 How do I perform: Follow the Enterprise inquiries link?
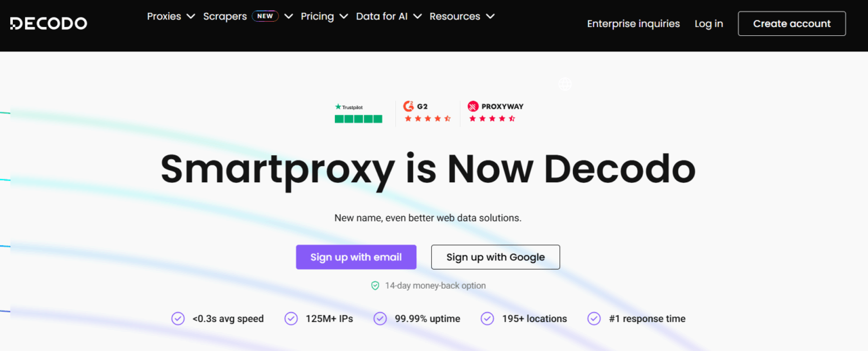point(633,24)
